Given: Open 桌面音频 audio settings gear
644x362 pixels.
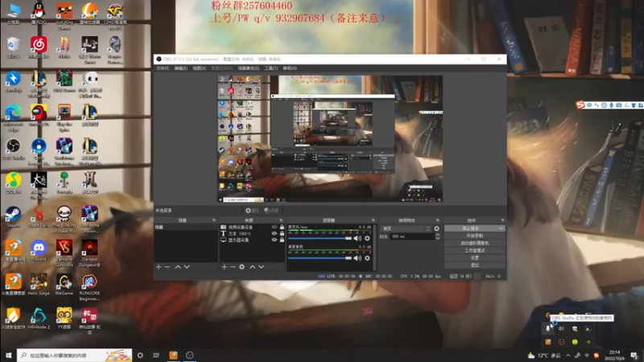Looking at the screenshot, I should click(367, 258).
